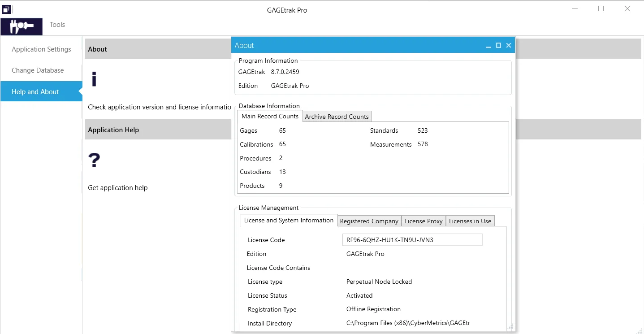Screen dimensions: 644x334
Task: Click the Gages count value 65
Action: coord(282,130)
